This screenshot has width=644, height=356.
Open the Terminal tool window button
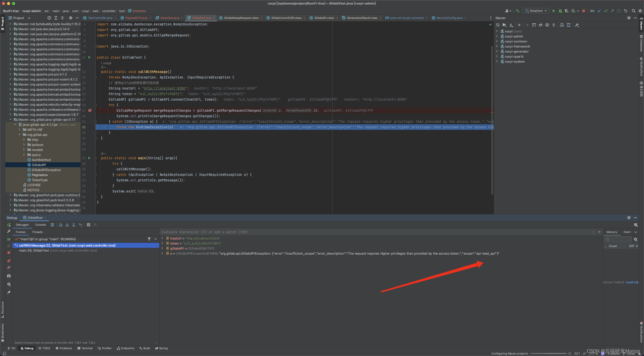(85, 348)
